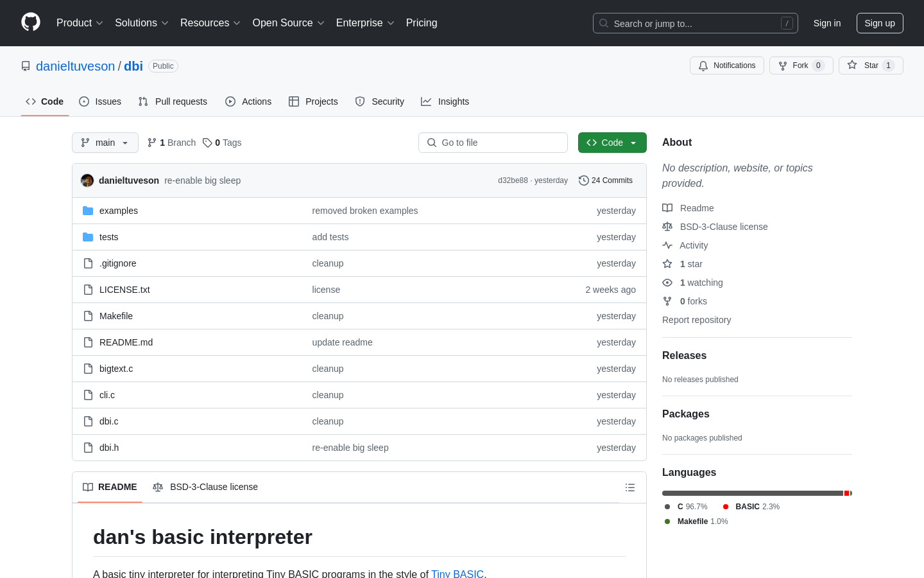Switch to BSD-3-Clause license tab in README panel
The width and height of the screenshot is (924, 578).
[x=205, y=487]
